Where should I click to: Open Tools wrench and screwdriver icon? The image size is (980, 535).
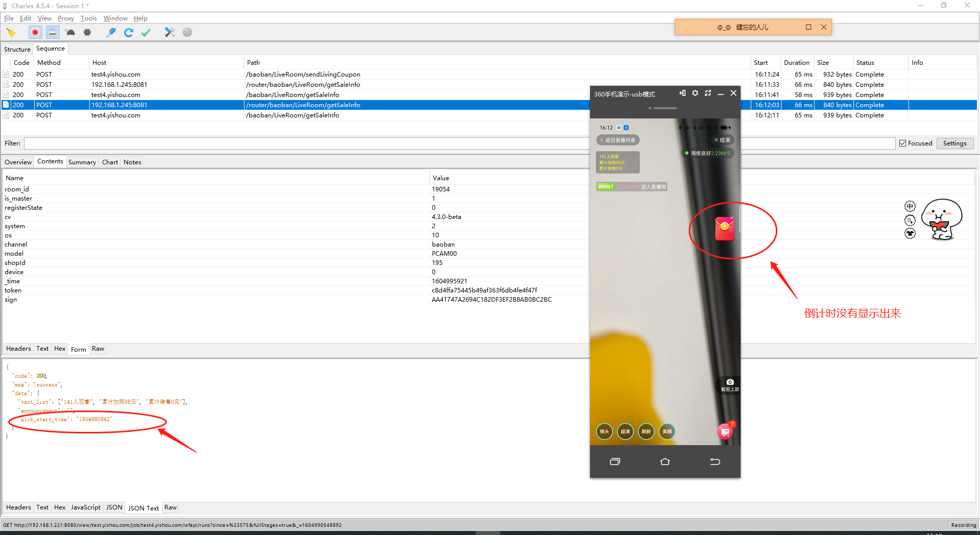(x=170, y=33)
